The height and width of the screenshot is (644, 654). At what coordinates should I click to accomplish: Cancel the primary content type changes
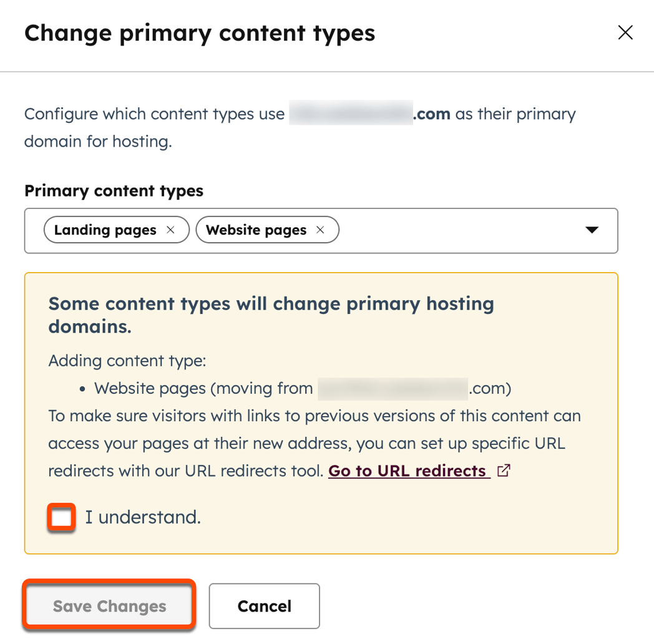coord(264,605)
